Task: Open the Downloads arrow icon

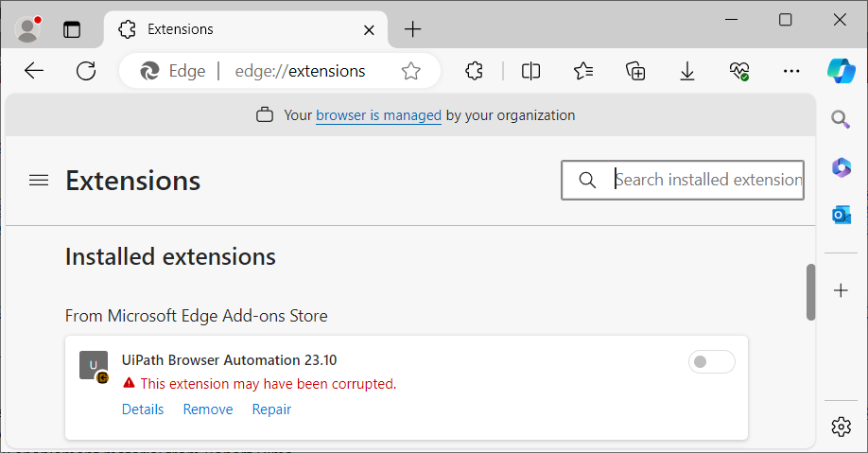Action: [x=687, y=71]
